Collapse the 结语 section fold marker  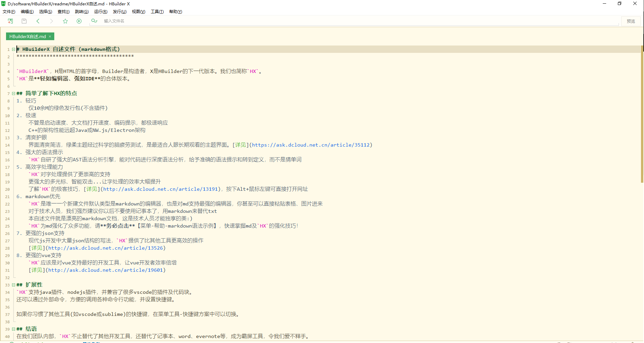click(13, 329)
